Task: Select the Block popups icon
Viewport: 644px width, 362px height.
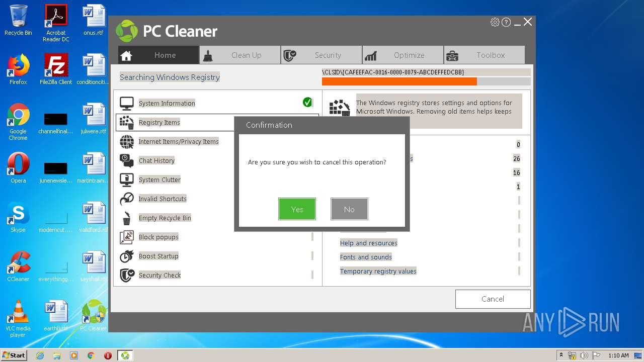Action: tap(127, 237)
